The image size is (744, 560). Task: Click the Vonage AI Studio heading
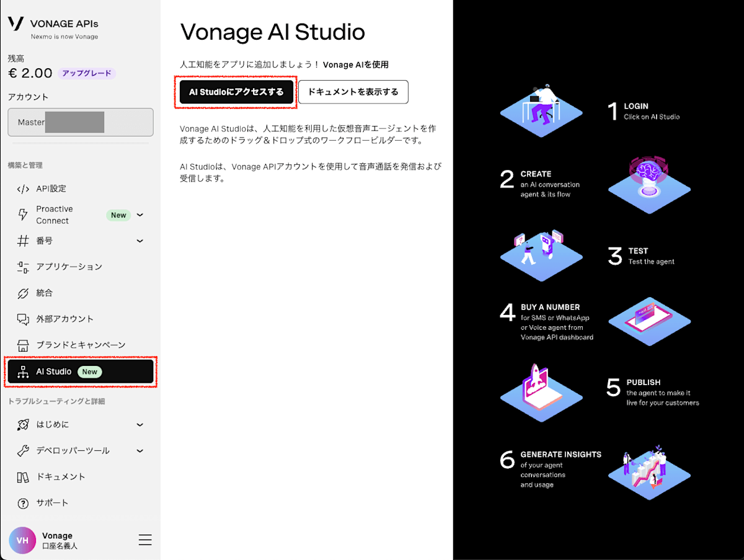(x=272, y=32)
